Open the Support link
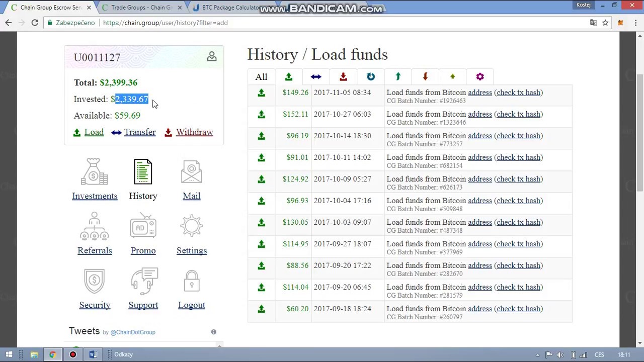This screenshot has width=644, height=362. [x=143, y=305]
